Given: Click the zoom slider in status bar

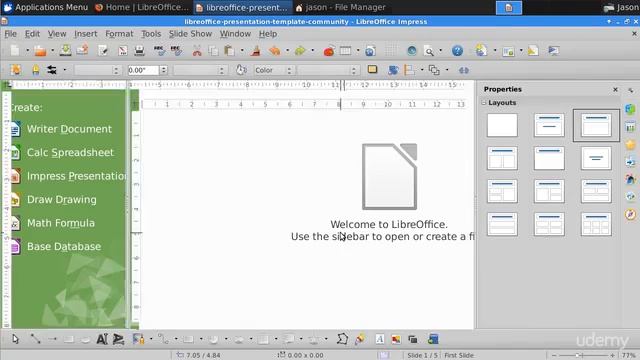Looking at the screenshot, I should 583,356.
